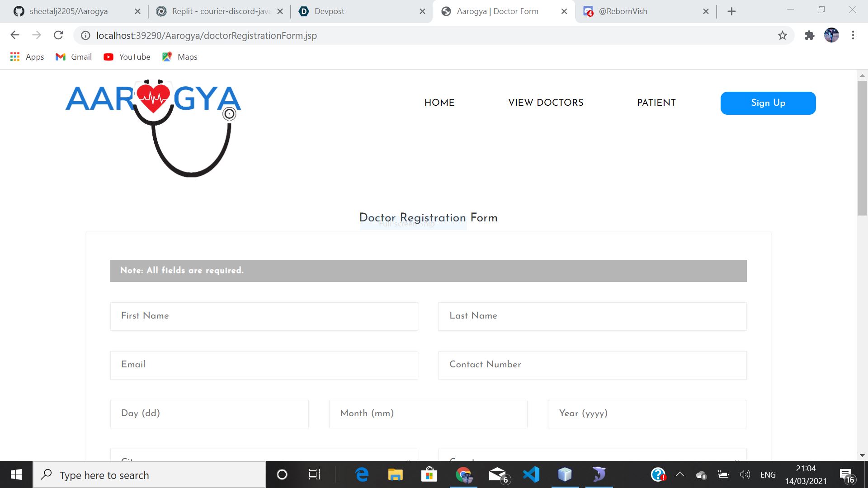Screen dimensions: 868x488
Task: Open Microsoft Edge from taskbar
Action: pos(362,474)
